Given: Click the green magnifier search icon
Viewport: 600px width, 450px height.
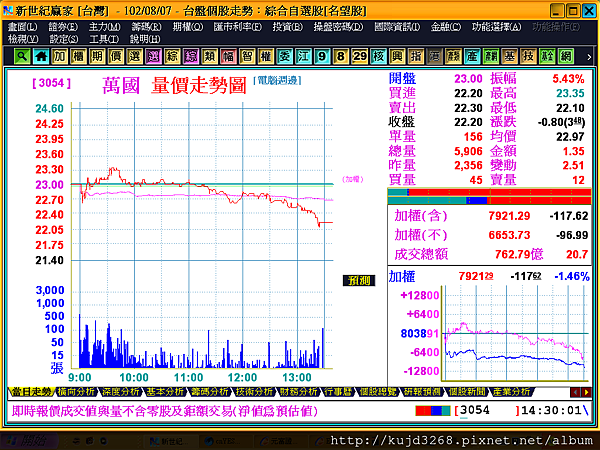Looking at the screenshot, I should tap(22, 56).
